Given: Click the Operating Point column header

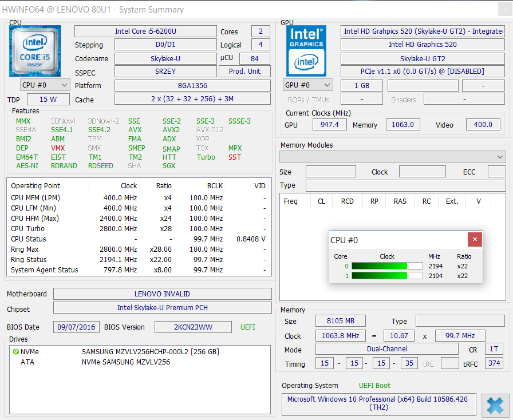Looking at the screenshot, I should click(x=49, y=186).
